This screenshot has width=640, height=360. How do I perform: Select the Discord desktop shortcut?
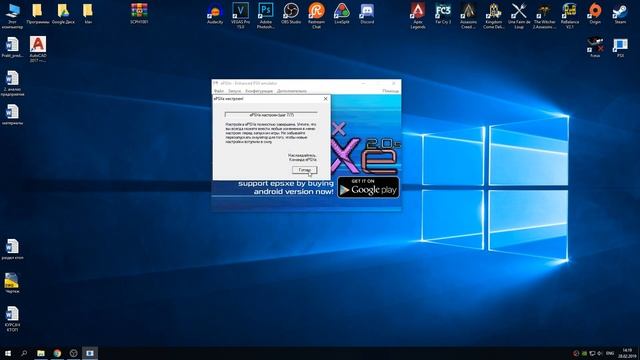click(x=367, y=13)
